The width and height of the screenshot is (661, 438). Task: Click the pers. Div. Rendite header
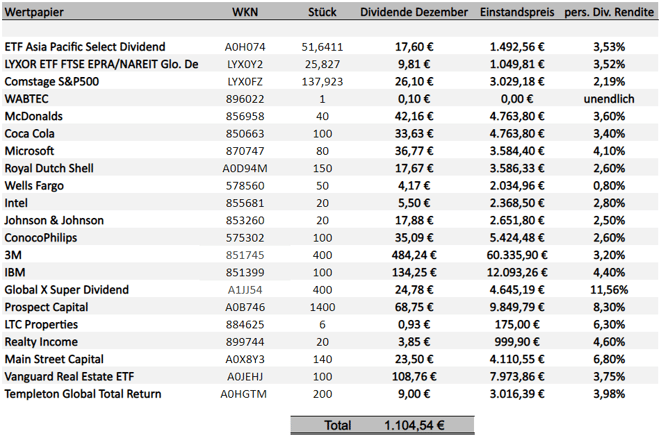(x=609, y=12)
